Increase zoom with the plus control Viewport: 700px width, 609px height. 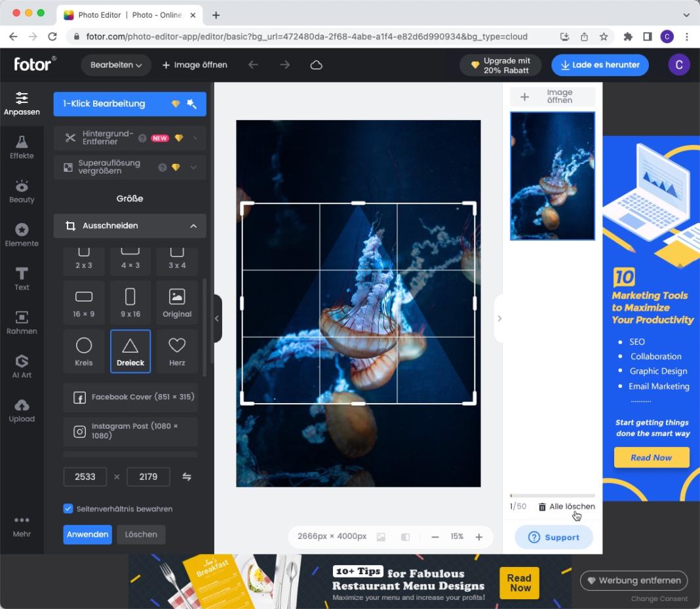[x=479, y=536]
